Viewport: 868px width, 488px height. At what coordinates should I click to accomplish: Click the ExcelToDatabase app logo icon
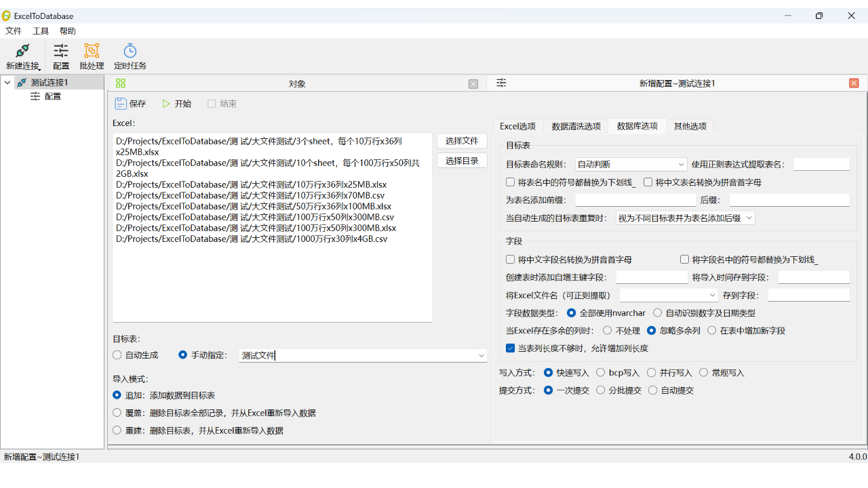(7, 16)
